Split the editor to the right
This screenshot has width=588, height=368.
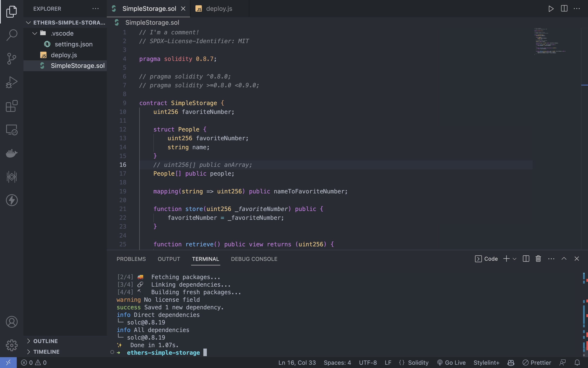(x=564, y=9)
